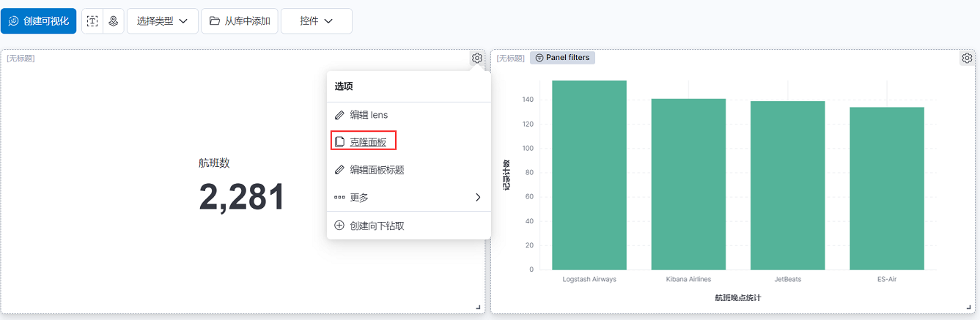This screenshot has width=980, height=320.
Task: Click the 创建可视化 button
Action: 38,21
